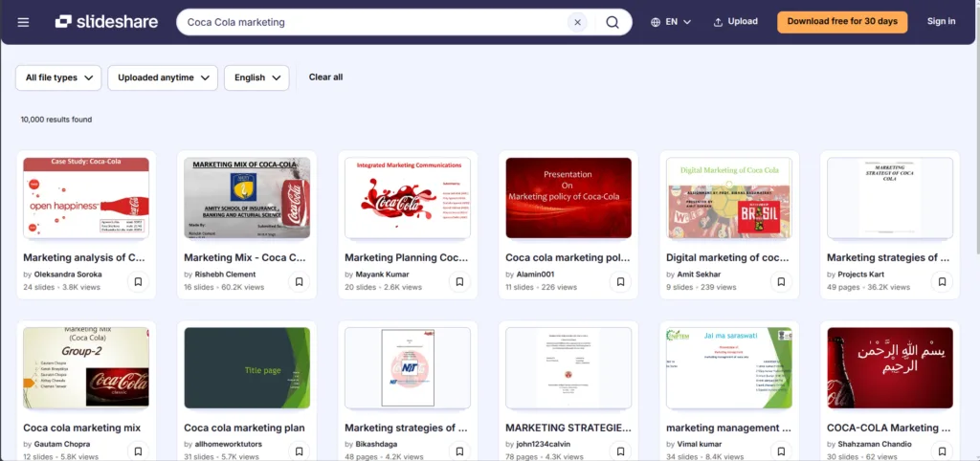Image resolution: width=980 pixels, height=461 pixels.
Task: Open the Group-2 Marketing Mix thumbnail
Action: [86, 368]
